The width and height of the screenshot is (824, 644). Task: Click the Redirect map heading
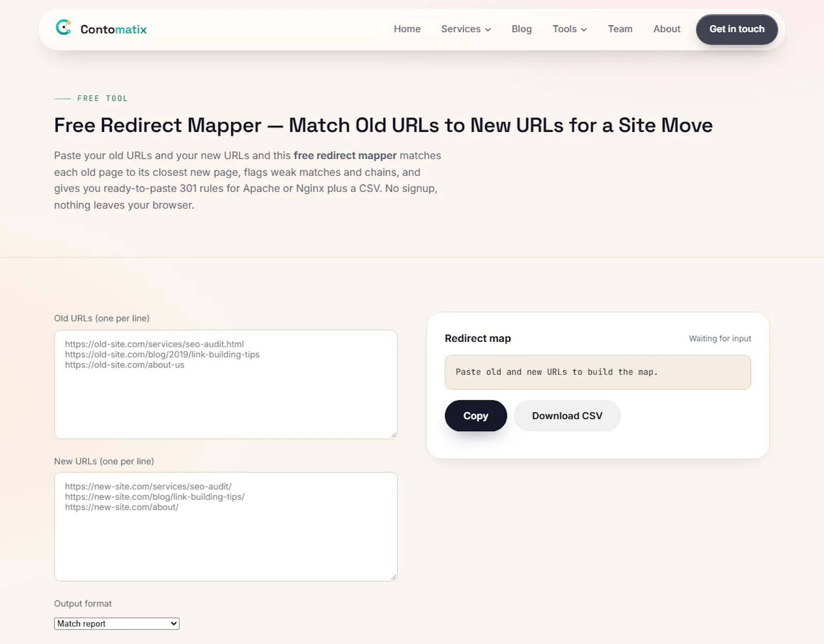[478, 338]
